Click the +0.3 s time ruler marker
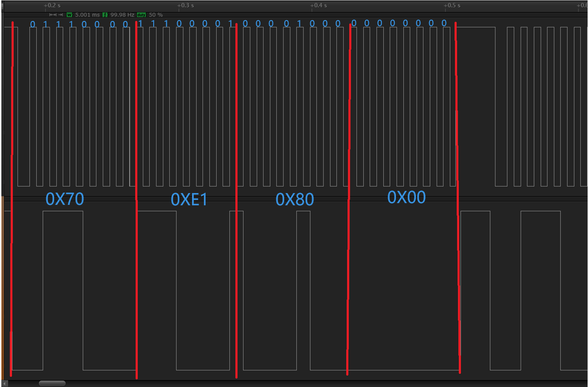The height and width of the screenshot is (387, 588). click(185, 6)
